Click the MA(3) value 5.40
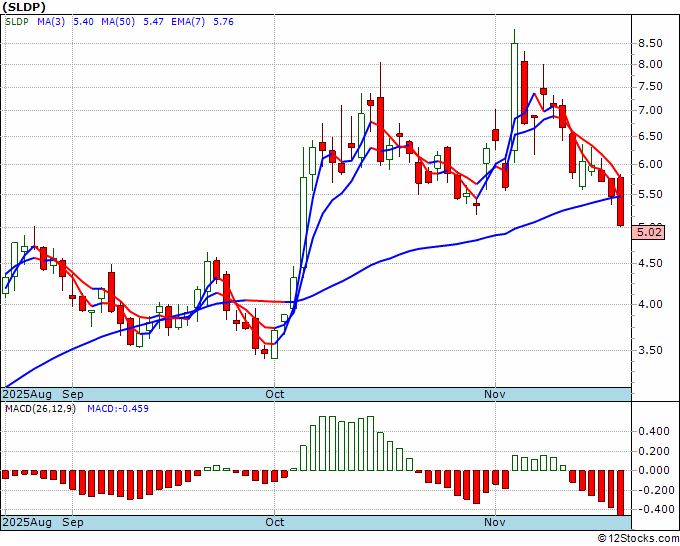The width and height of the screenshot is (680, 546). point(83,22)
